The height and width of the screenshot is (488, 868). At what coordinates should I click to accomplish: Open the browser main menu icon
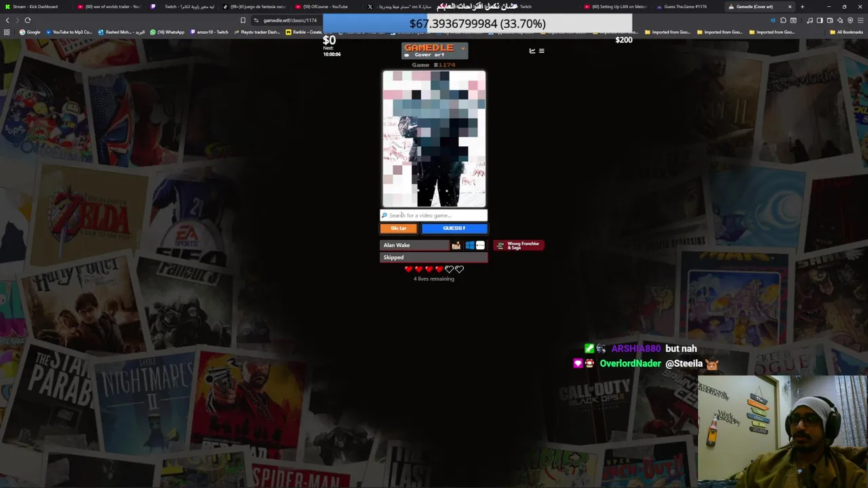coord(861,20)
